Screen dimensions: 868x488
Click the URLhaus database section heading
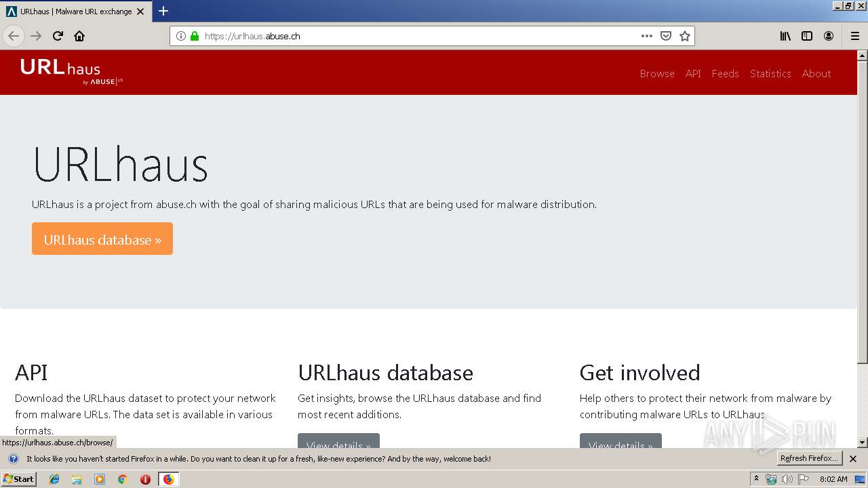385,372
